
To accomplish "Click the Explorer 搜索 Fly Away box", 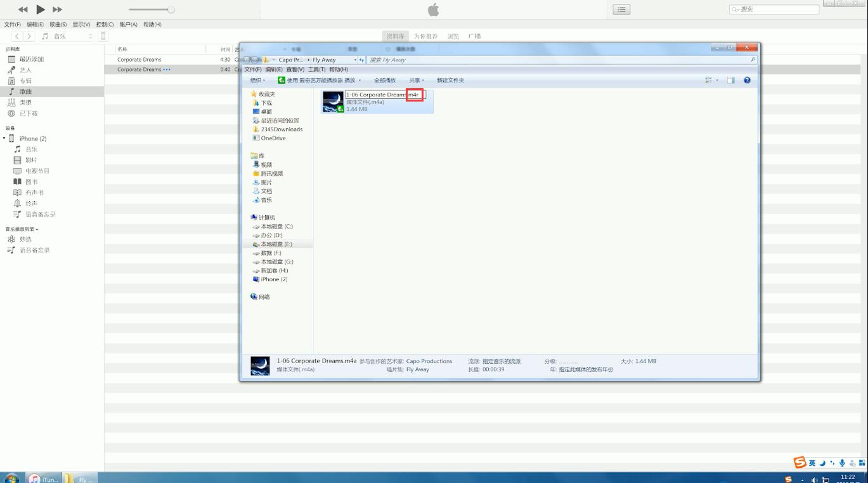I will (562, 60).
